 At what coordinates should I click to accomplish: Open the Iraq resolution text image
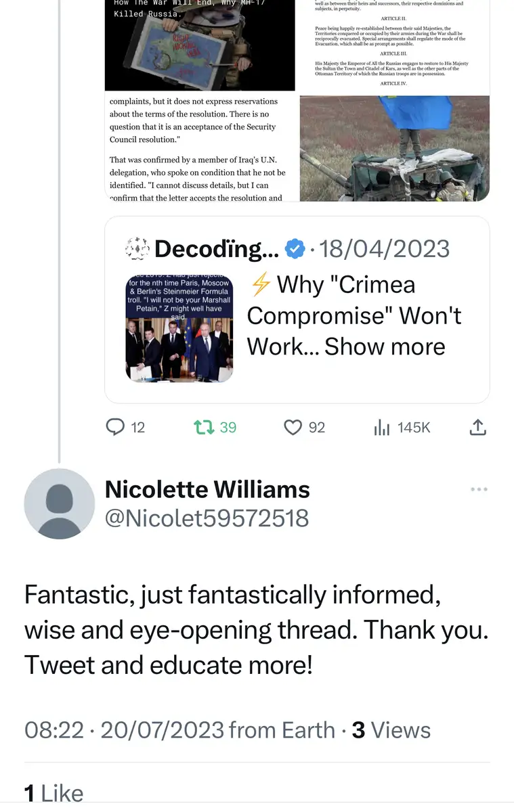point(200,147)
